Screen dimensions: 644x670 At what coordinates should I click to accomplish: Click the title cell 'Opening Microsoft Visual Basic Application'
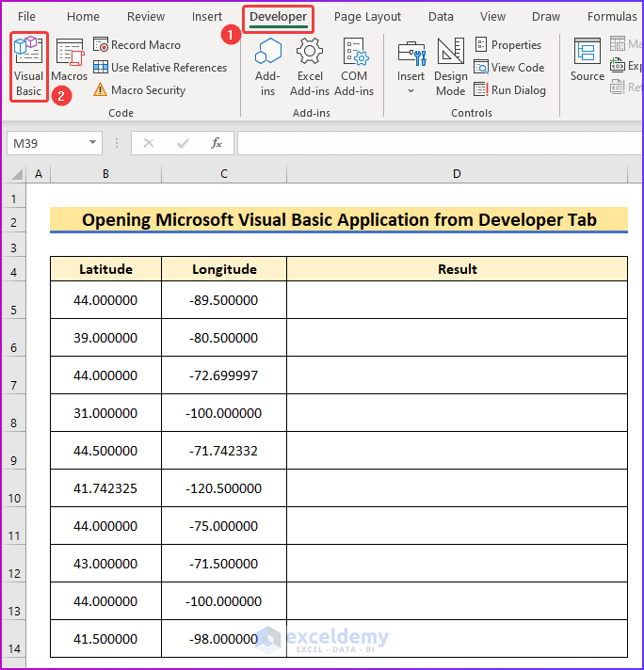[x=339, y=220]
